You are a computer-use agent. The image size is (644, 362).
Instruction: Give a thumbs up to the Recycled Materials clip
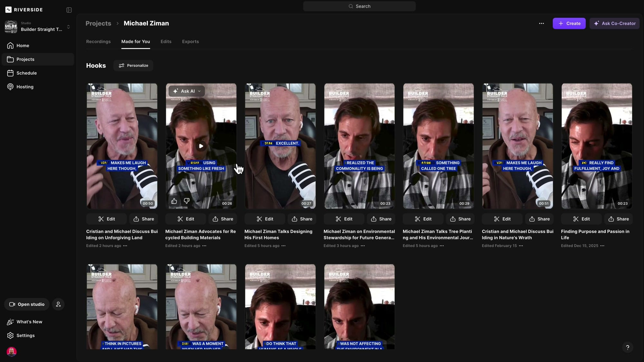tap(174, 201)
